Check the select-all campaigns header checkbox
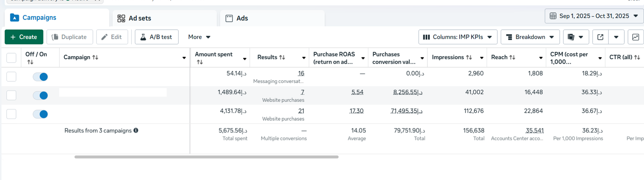This screenshot has width=644, height=180. coord(11,58)
